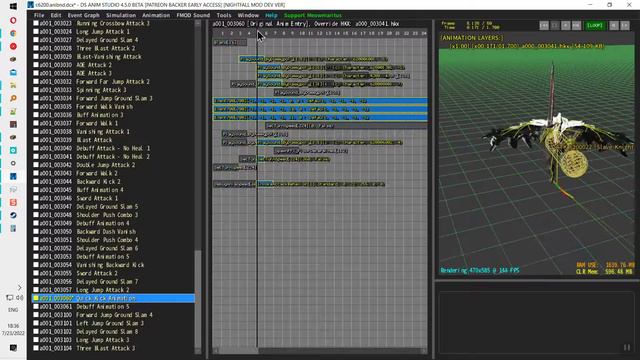640x360 pixels.
Task: Select Forward Walk 1 entry
Action: tap(113, 123)
